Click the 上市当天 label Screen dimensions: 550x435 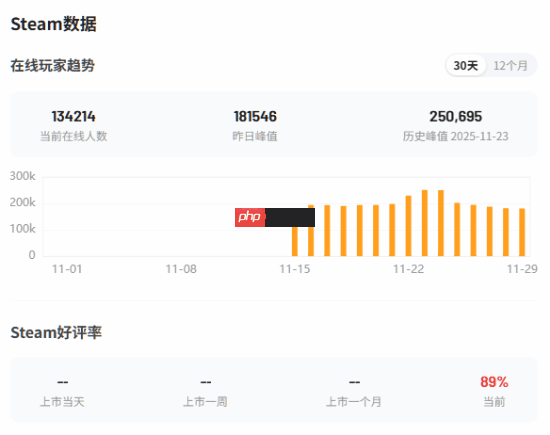point(62,402)
